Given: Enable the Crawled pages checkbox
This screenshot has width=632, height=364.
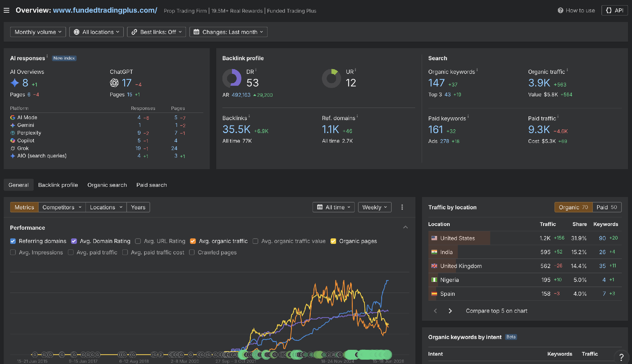Looking at the screenshot, I should tap(192, 253).
